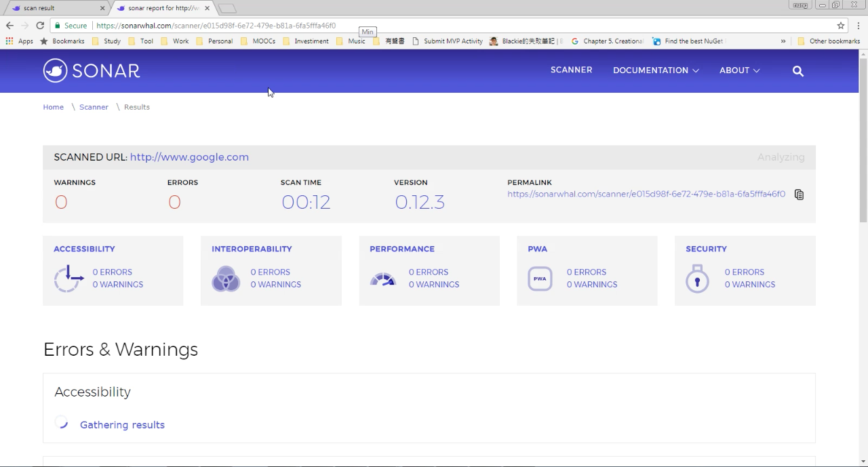Reload the page with the refresh icon
Image resolution: width=868 pixels, height=467 pixels.
[x=40, y=26]
